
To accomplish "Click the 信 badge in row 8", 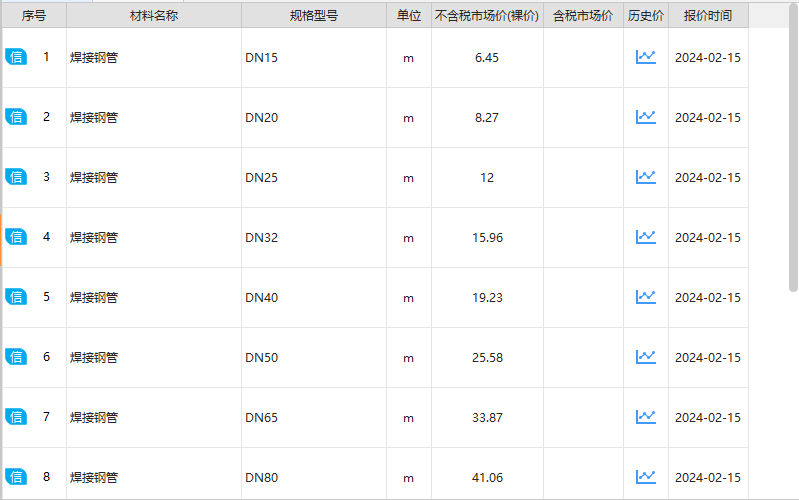I will tap(16, 477).
